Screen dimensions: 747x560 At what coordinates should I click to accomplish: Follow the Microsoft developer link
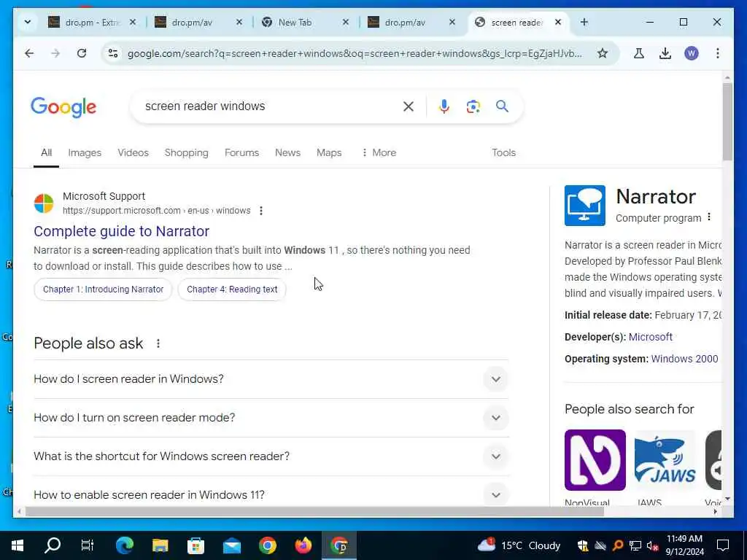[650, 337]
